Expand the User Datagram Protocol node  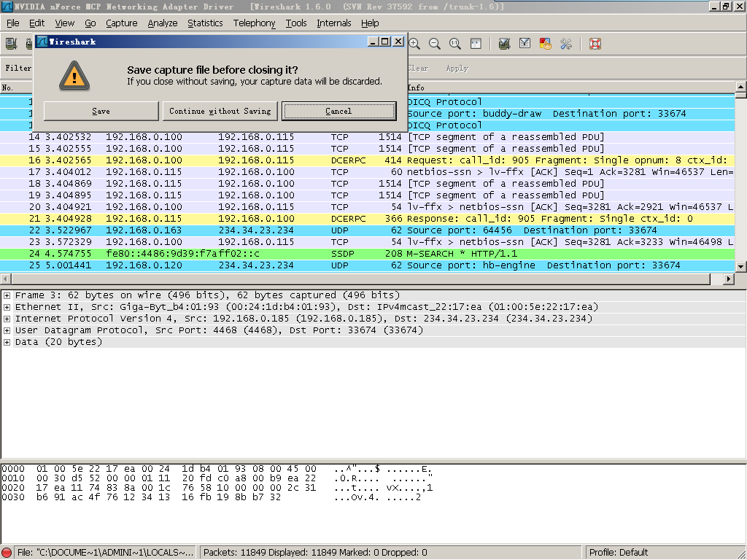click(x=7, y=330)
